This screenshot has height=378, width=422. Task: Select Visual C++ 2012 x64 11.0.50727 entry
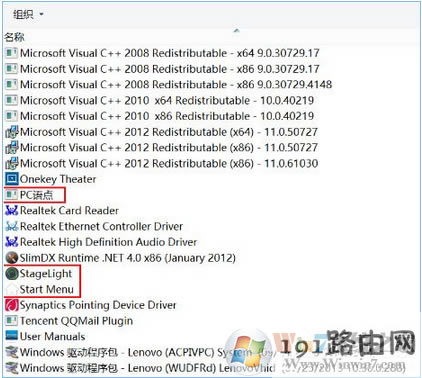pyautogui.click(x=162, y=132)
